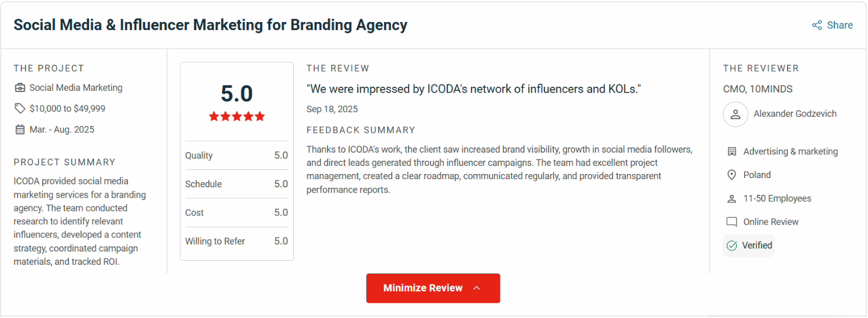868x318 pixels.
Task: Click the location pin icon beside Poland
Action: [732, 175]
